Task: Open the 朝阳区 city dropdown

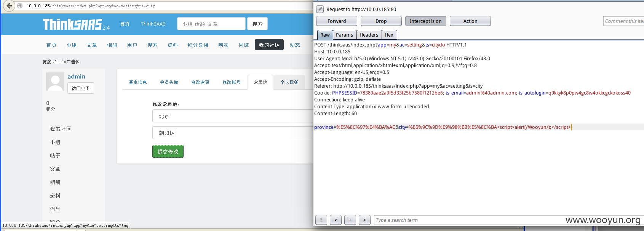Action: point(233,133)
